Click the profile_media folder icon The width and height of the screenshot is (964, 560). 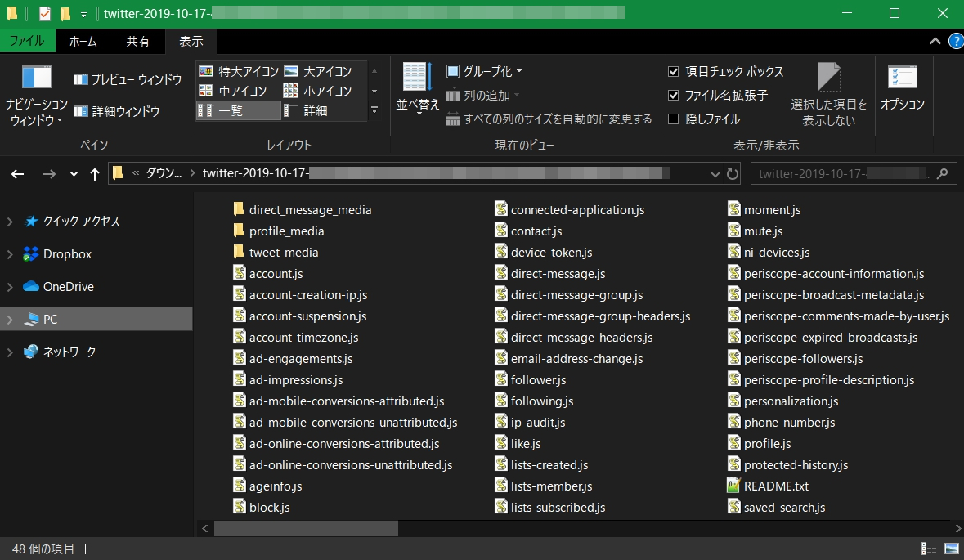coord(239,231)
